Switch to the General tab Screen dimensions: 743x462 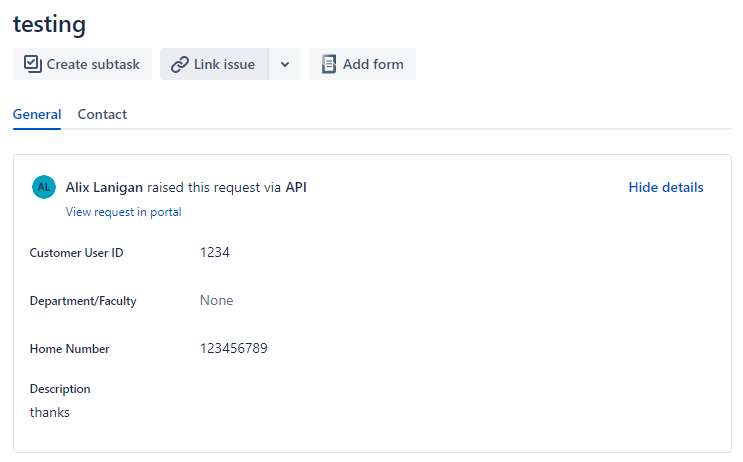[37, 115]
